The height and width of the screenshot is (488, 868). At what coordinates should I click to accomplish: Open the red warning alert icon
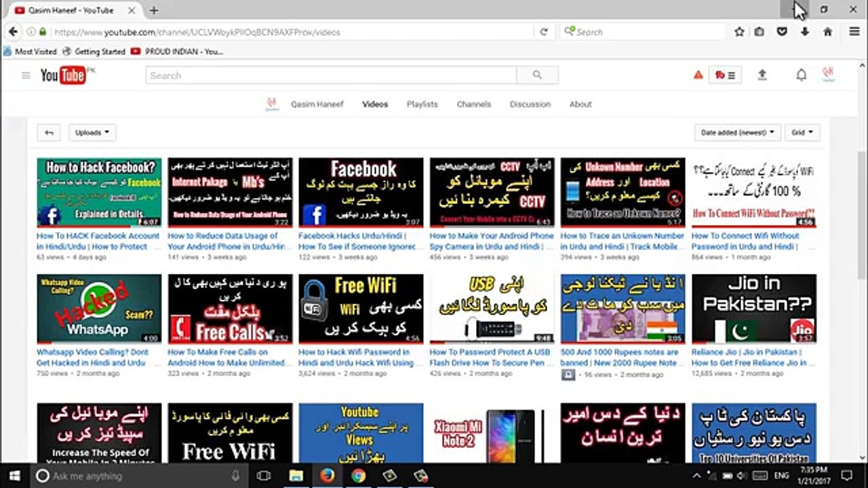[698, 75]
